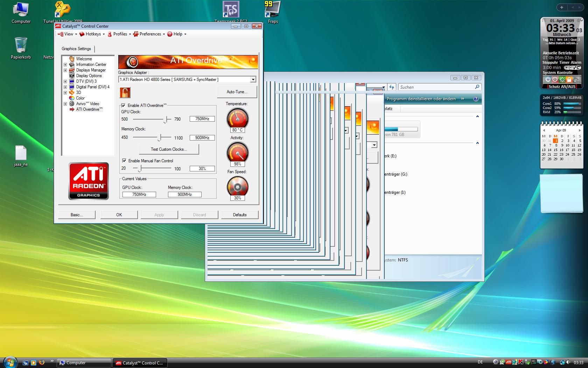
Task: Expand DTV (DVI) 3 tree node
Action: point(65,81)
